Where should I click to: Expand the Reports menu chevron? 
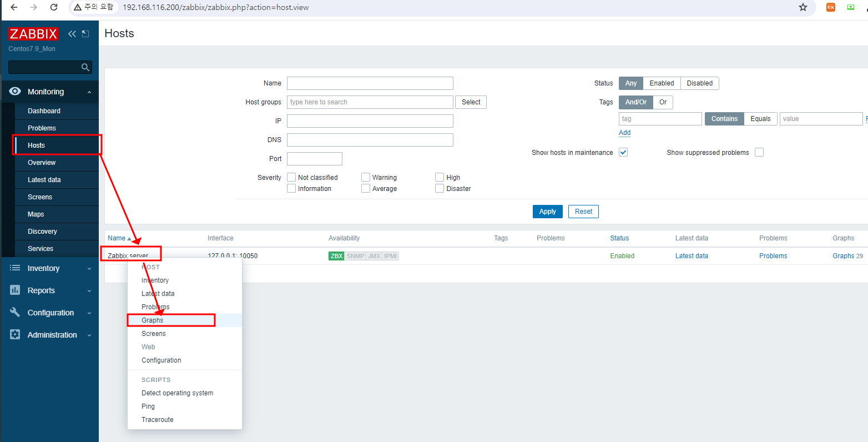[x=89, y=291]
